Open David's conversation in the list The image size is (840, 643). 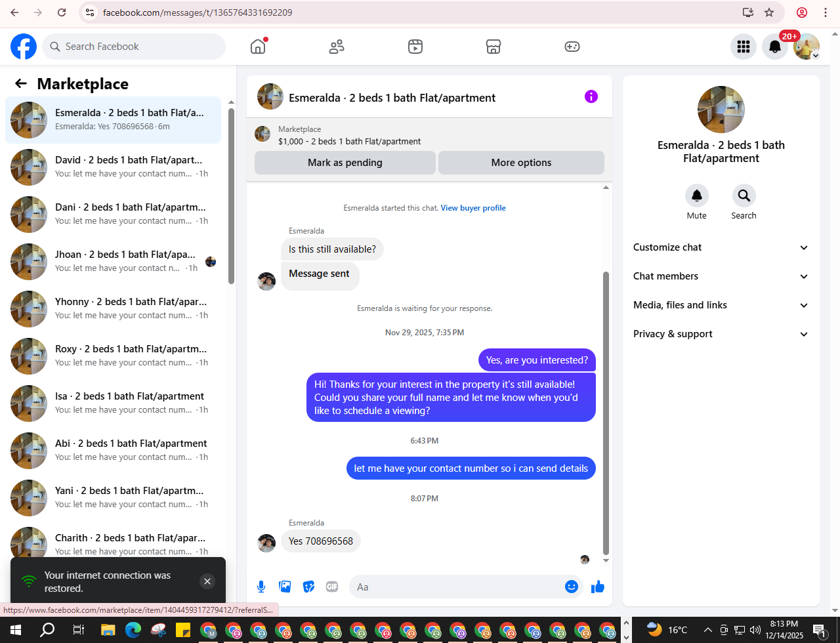(x=113, y=167)
